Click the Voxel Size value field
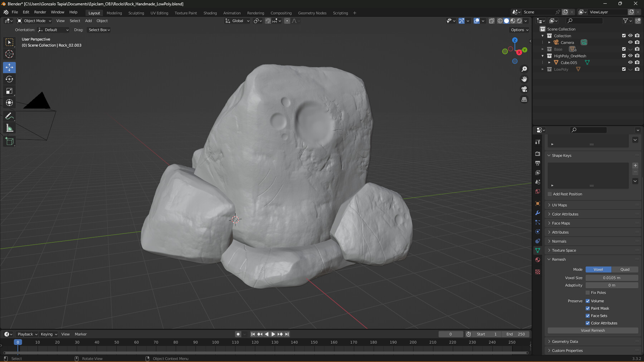This screenshot has height=362, width=644. click(x=611, y=278)
